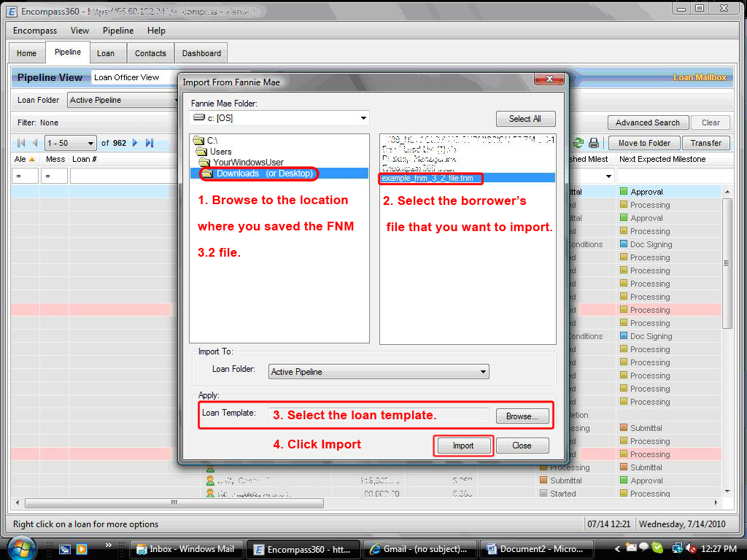Viewport: 747px width, 560px height.
Task: Click the Advanced Search button
Action: (648, 122)
